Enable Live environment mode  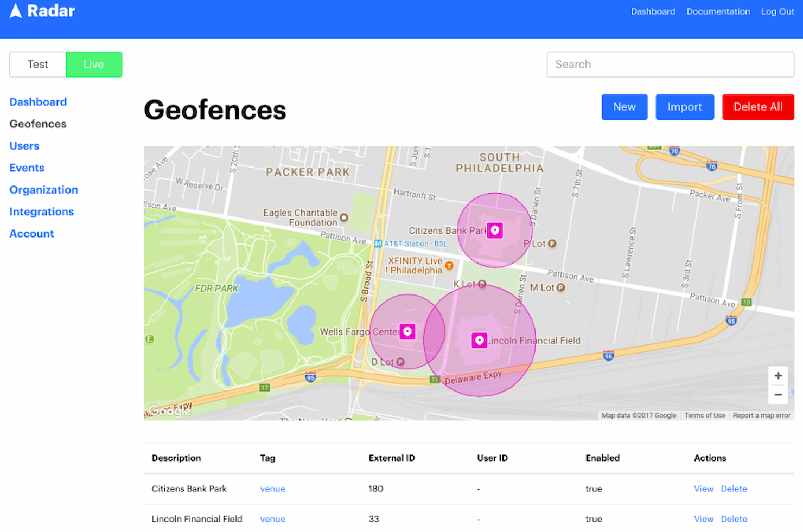94,64
